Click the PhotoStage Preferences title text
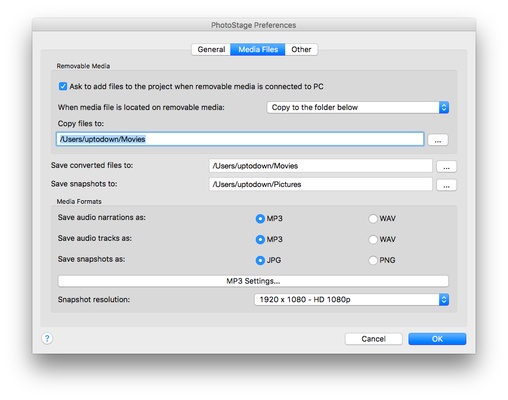This screenshot has width=508, height=400. coord(253,25)
